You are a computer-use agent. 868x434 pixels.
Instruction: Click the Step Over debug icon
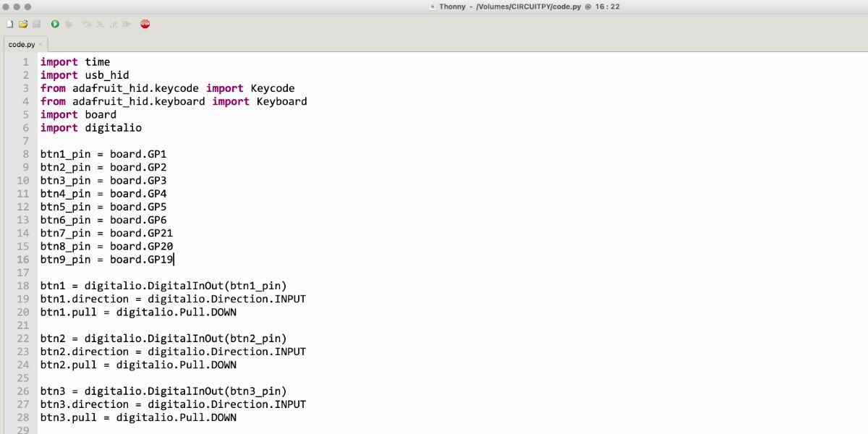tap(87, 24)
